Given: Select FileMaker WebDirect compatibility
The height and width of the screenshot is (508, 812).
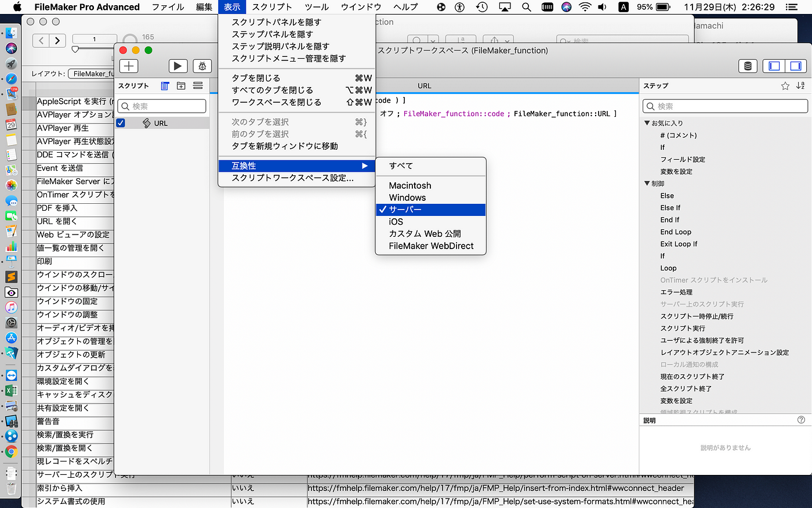Looking at the screenshot, I should pos(430,246).
